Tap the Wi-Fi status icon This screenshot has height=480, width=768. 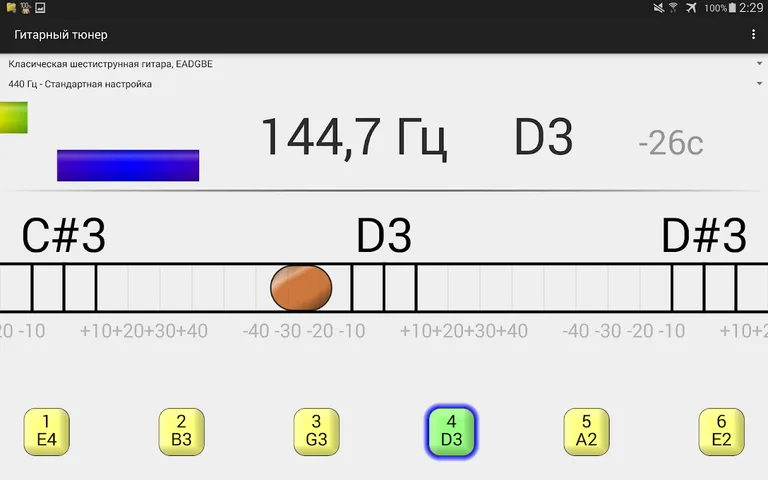(x=673, y=8)
